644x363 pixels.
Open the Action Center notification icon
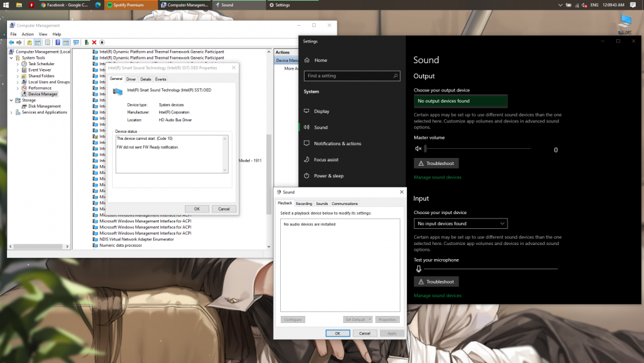click(633, 5)
